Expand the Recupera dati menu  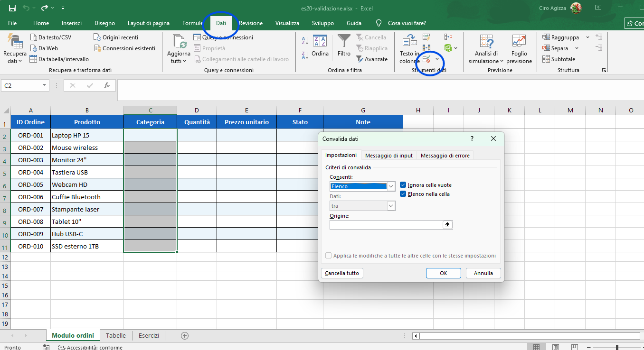15,49
